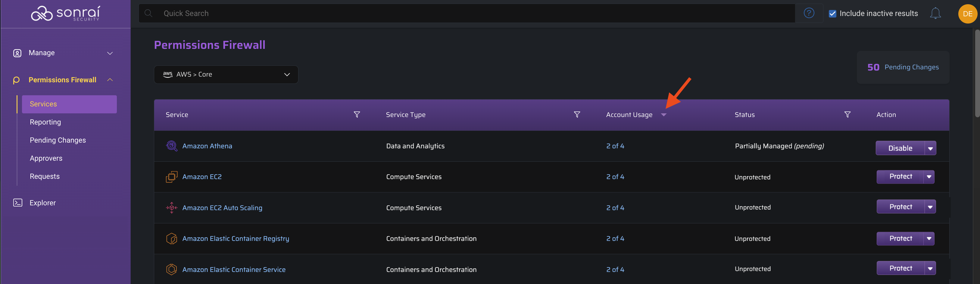Viewport: 980px width, 284px height.
Task: Open Protect dropdown arrow for Elastic Container Registry
Action: pyautogui.click(x=929, y=238)
